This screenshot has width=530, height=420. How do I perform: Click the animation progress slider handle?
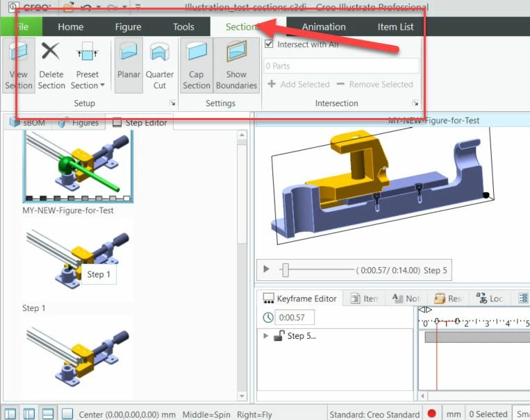285,270
